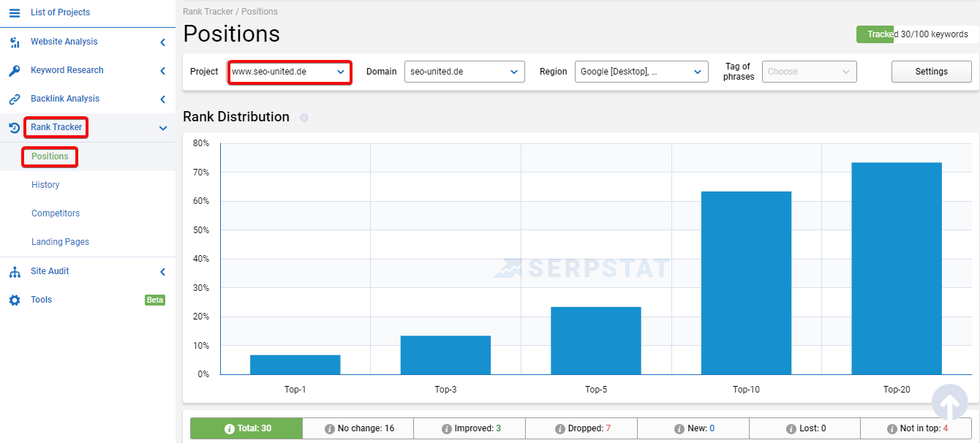Click the Beta badge next to Tools

click(x=155, y=300)
